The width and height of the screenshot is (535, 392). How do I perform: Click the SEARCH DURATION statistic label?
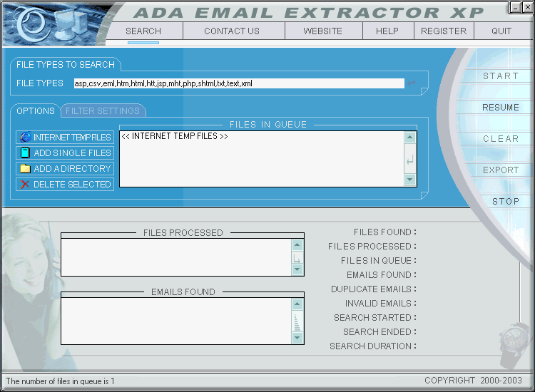pos(373,346)
